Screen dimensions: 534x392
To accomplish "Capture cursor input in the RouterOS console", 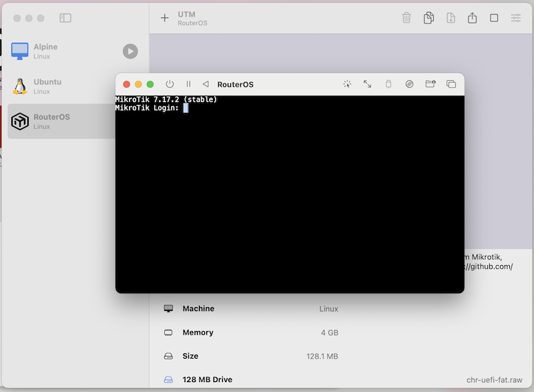I will 346,84.
